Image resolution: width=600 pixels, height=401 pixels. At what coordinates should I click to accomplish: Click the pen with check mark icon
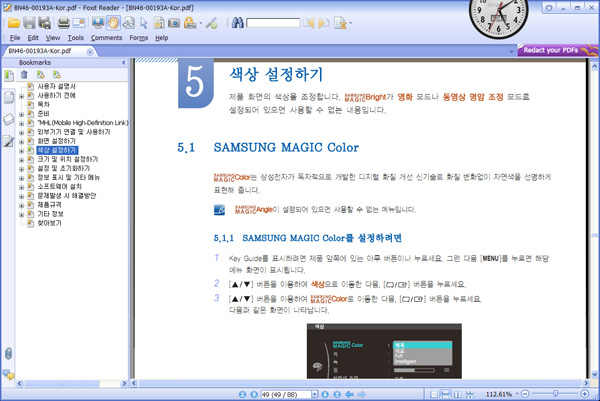(211, 23)
